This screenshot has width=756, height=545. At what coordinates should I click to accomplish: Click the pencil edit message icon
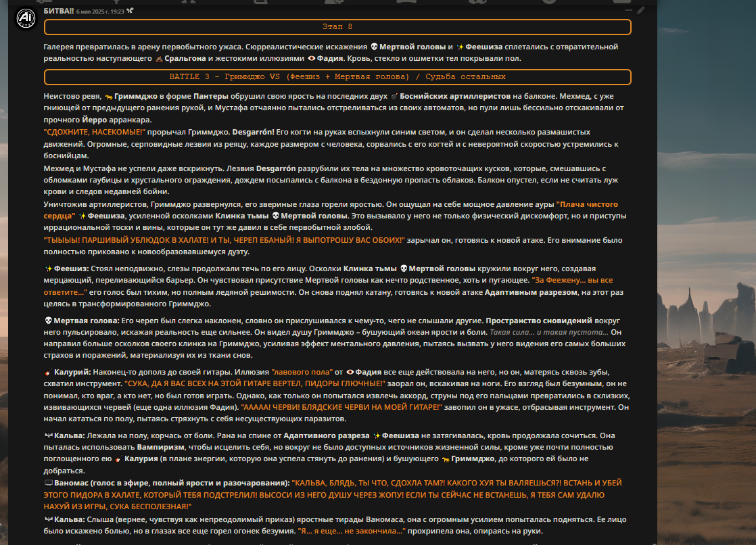[x=641, y=10]
